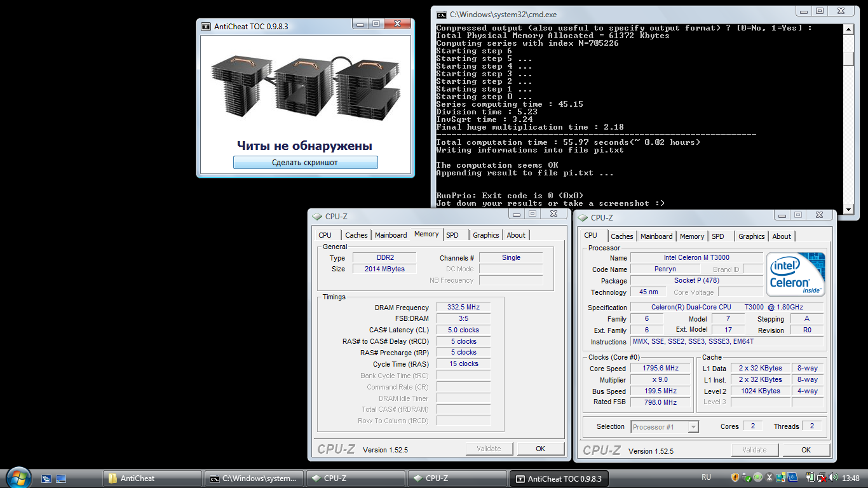Click cmd window scrollbar down arrow
Viewport: 868px width, 488px height.
(848, 209)
